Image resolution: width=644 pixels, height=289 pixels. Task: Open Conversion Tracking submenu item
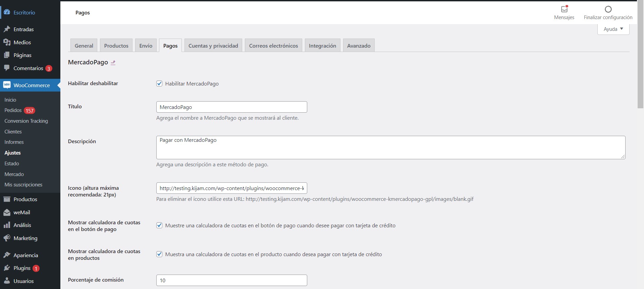26,121
